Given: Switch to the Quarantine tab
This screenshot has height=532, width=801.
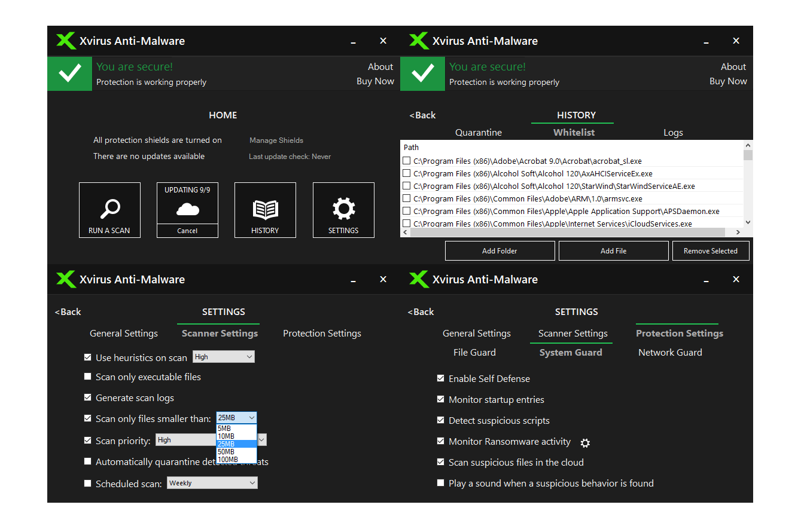Looking at the screenshot, I should point(479,133).
